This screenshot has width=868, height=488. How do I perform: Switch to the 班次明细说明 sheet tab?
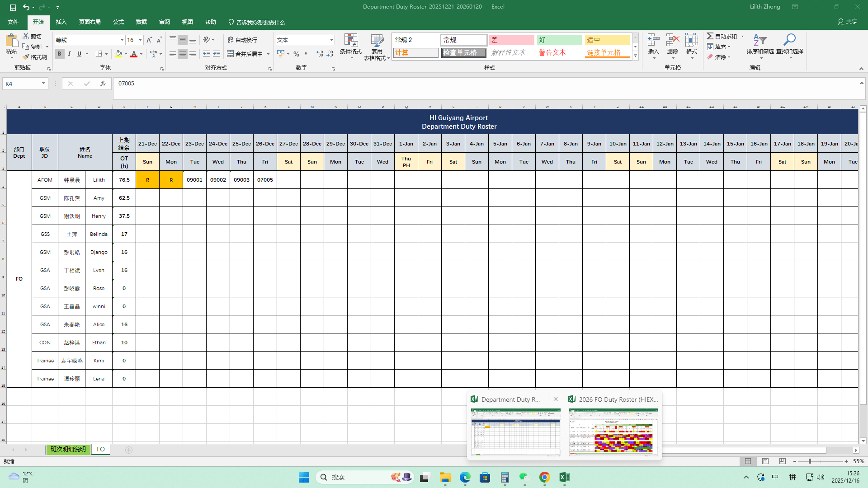[x=68, y=450]
